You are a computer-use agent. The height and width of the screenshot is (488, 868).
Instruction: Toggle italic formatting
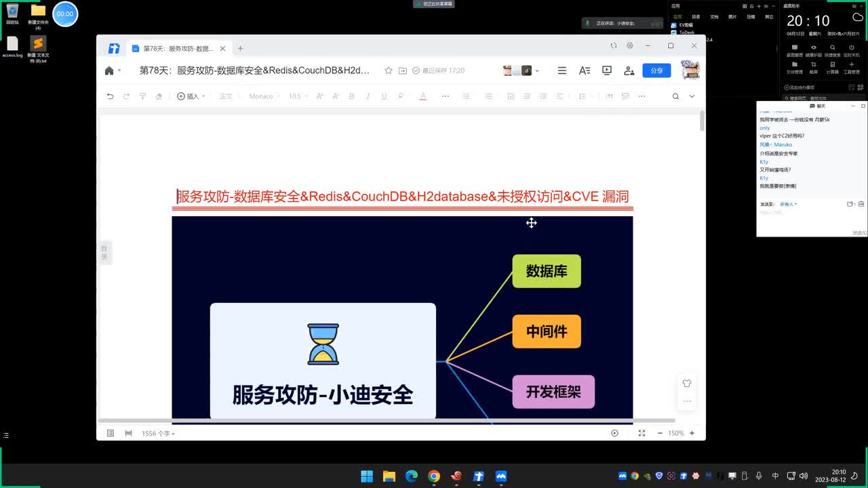pos(368,96)
